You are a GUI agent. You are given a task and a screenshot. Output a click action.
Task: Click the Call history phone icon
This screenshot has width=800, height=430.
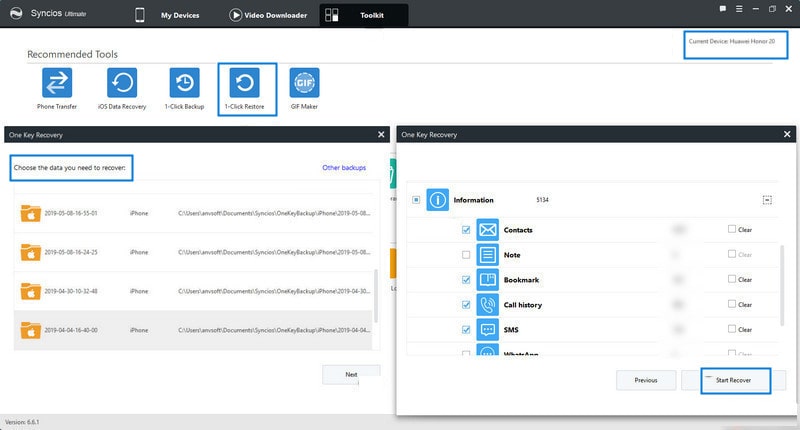(x=487, y=305)
